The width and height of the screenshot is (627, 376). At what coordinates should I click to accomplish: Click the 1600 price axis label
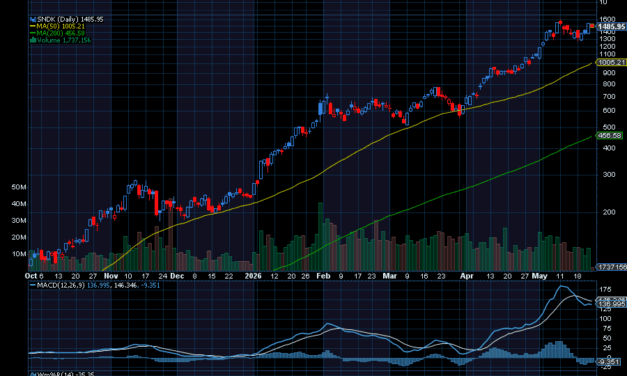tap(607, 19)
